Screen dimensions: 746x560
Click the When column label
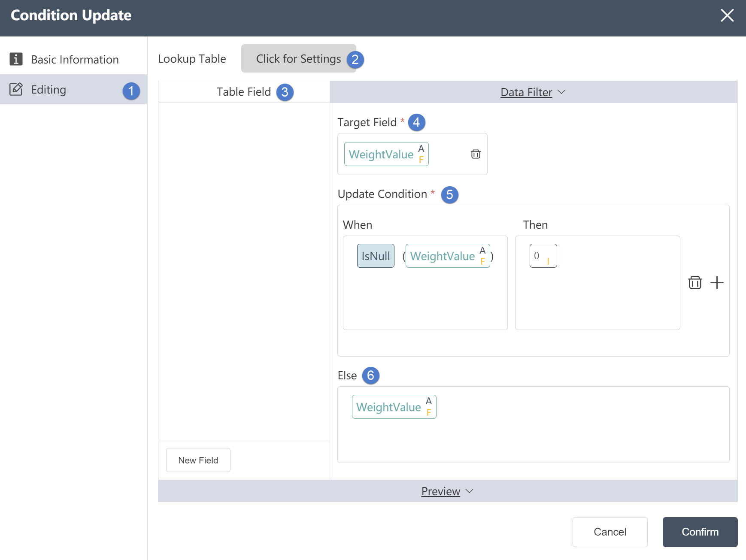point(358,225)
